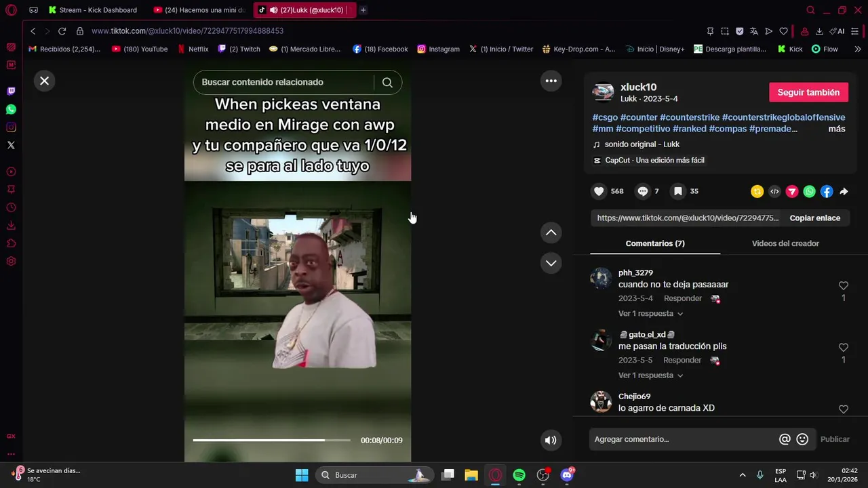868x488 pixels.
Task: Like the comment by phh_3279
Action: [844, 285]
